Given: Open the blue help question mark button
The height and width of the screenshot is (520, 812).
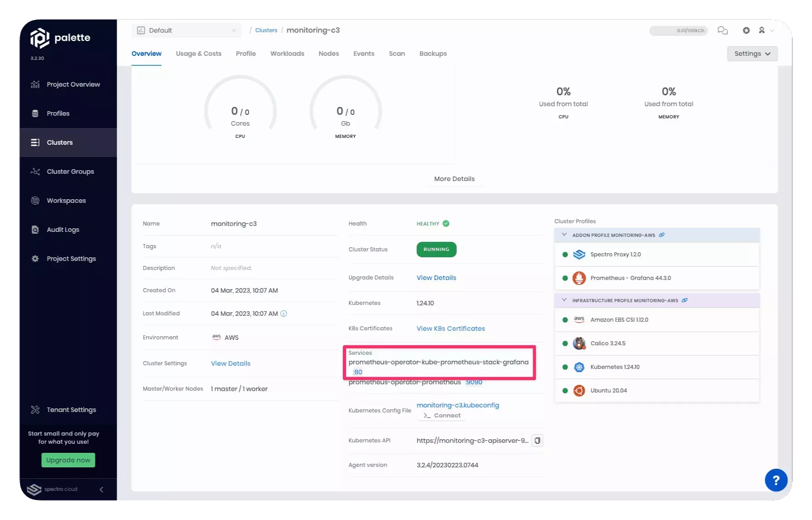Looking at the screenshot, I should (x=776, y=480).
